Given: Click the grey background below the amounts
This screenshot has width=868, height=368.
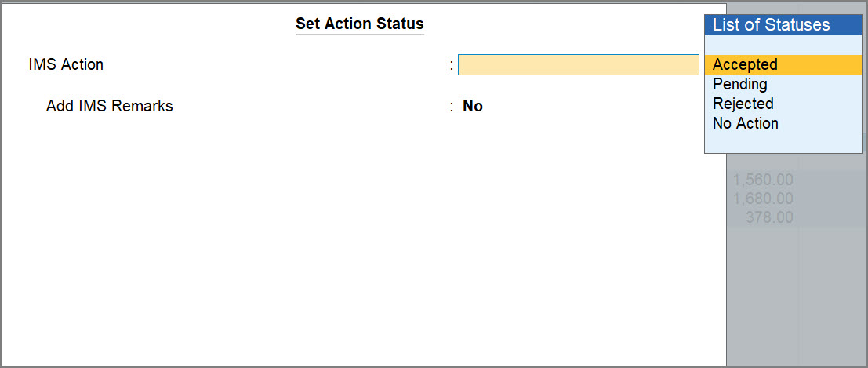Looking at the screenshot, I should tap(796, 298).
